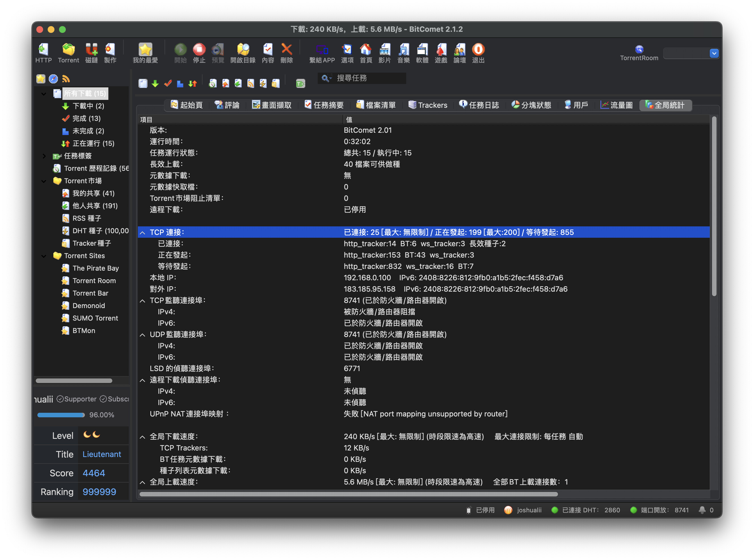Viewport: 754px width, 560px height.
Task: Click the Ranking value 999999
Action: pyautogui.click(x=99, y=492)
